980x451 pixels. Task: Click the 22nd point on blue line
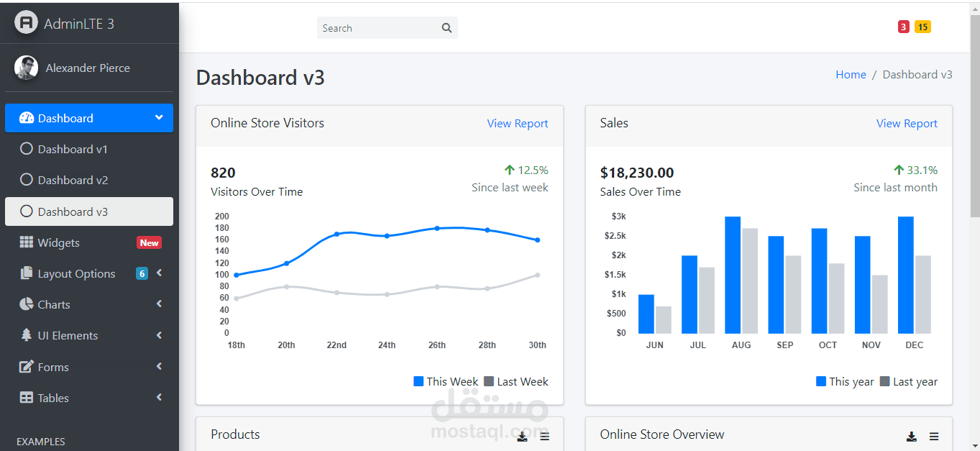click(x=336, y=234)
